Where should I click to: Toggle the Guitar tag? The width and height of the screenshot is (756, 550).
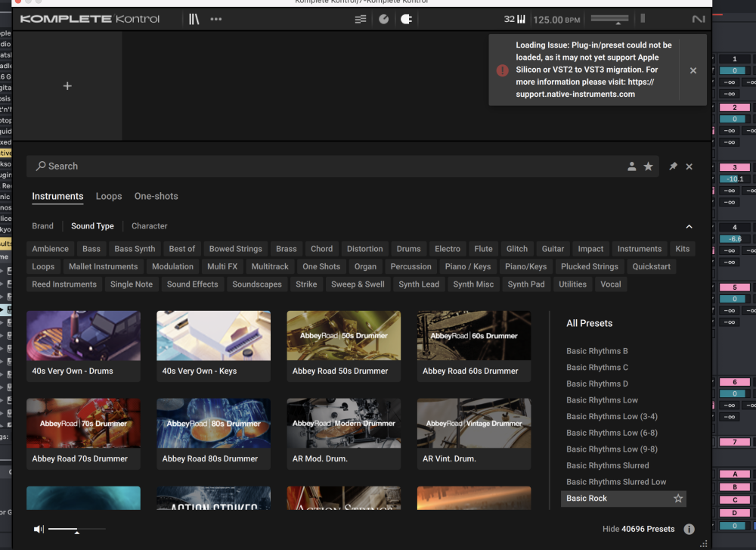click(553, 249)
